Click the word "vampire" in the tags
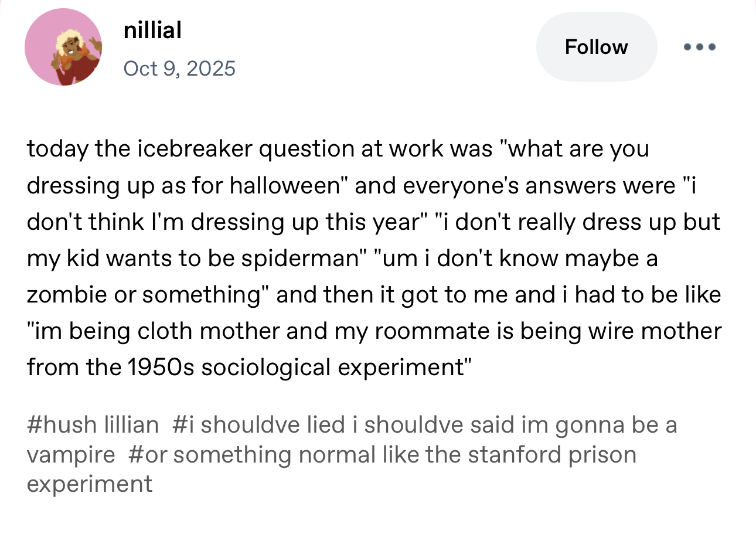The width and height of the screenshot is (756, 537). coord(71,454)
